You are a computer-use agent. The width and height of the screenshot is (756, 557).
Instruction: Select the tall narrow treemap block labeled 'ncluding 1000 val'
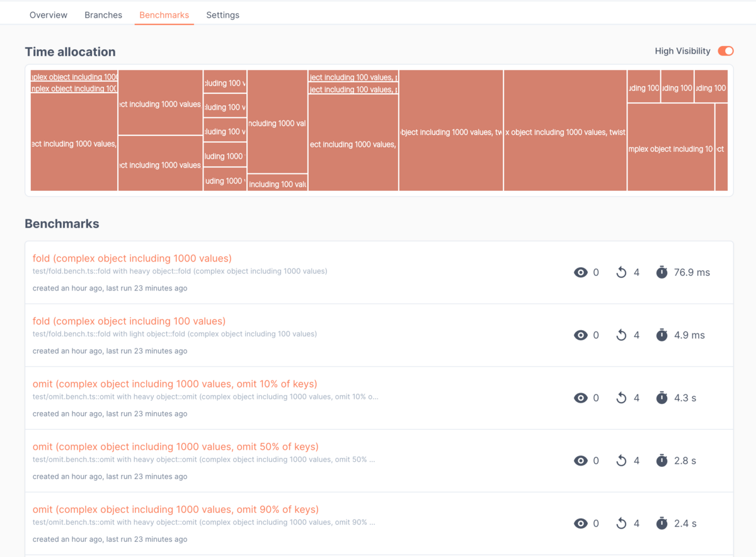click(277, 122)
